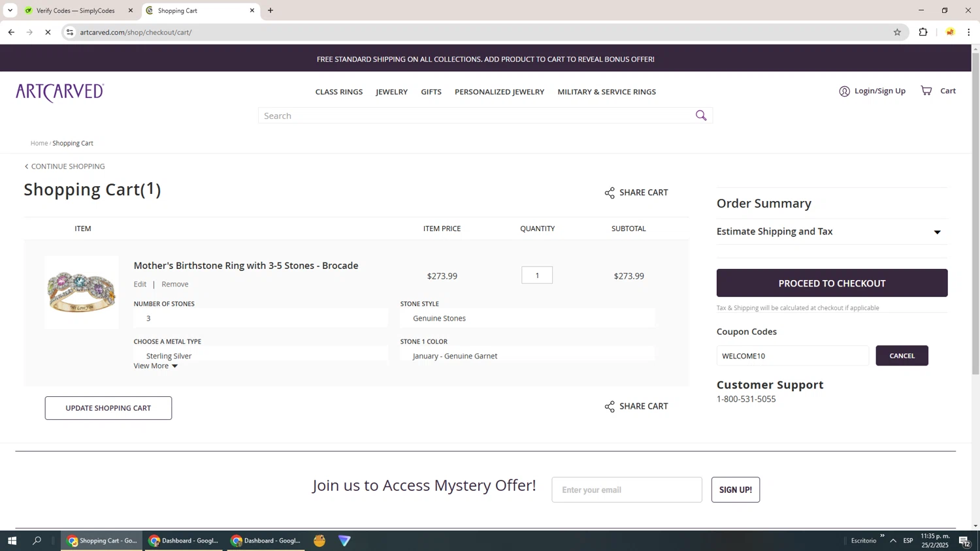Open notification center icon in taskbar
The image size is (980, 551).
(x=964, y=541)
